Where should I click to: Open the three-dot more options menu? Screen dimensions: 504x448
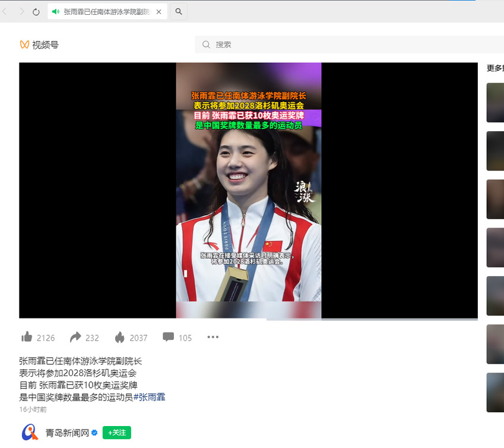coord(213,337)
